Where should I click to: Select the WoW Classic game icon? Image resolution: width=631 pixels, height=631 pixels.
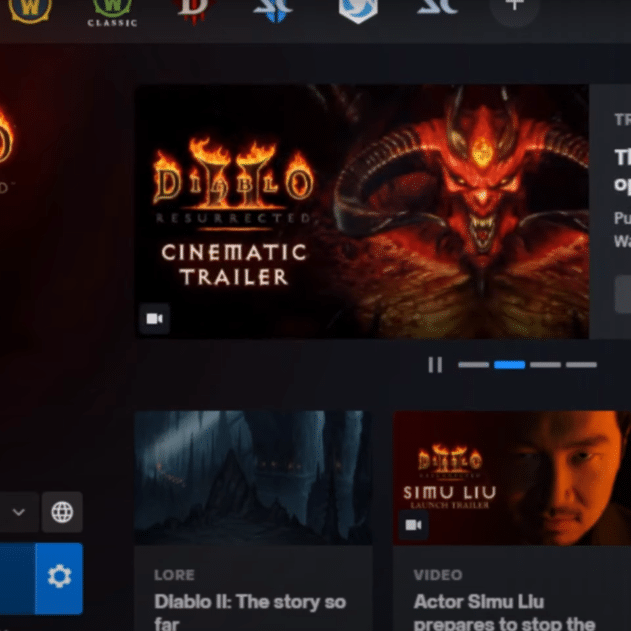coord(112,12)
